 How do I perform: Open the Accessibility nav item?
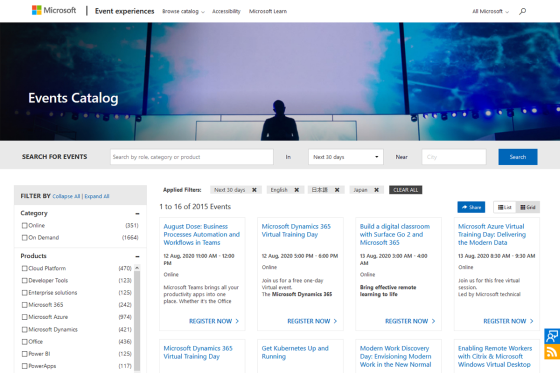(x=226, y=11)
